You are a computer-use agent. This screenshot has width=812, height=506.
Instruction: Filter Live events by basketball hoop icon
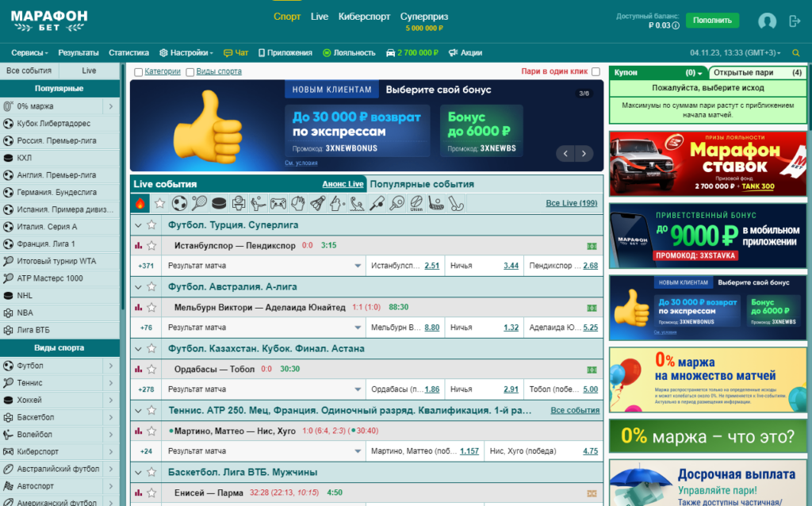pos(238,204)
